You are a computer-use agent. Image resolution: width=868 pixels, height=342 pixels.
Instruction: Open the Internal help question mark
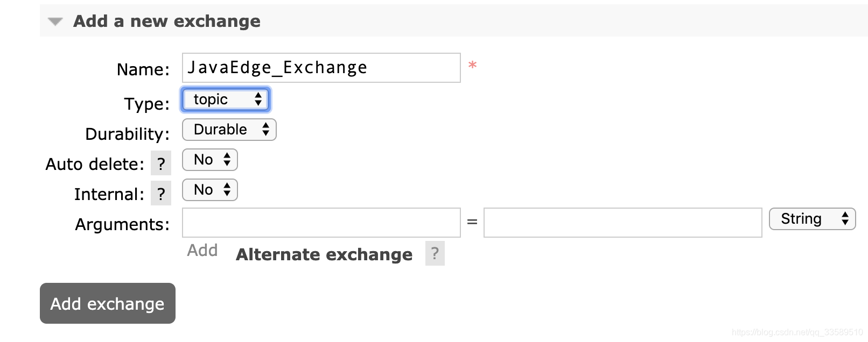pyautogui.click(x=161, y=194)
